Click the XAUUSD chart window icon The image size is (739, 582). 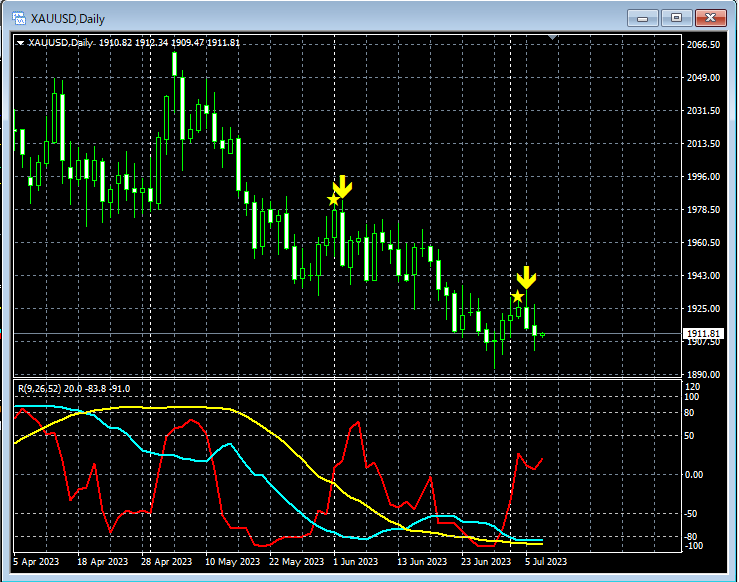coord(19,18)
